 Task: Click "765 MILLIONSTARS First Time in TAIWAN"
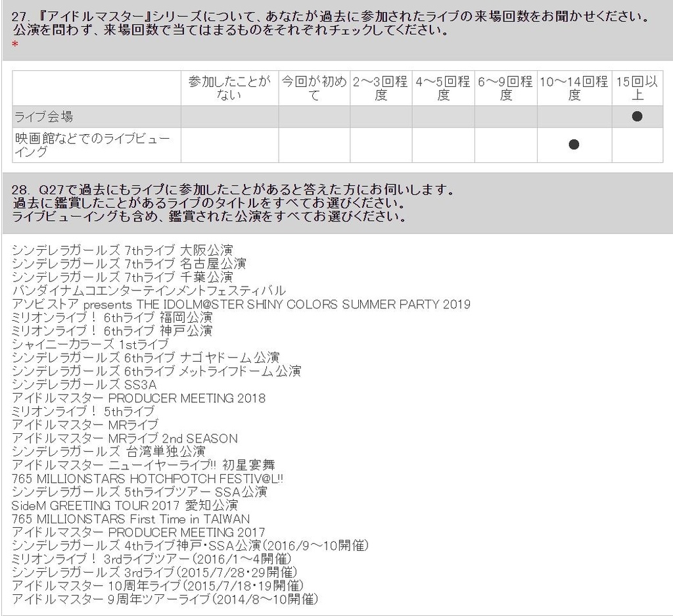click(x=131, y=519)
